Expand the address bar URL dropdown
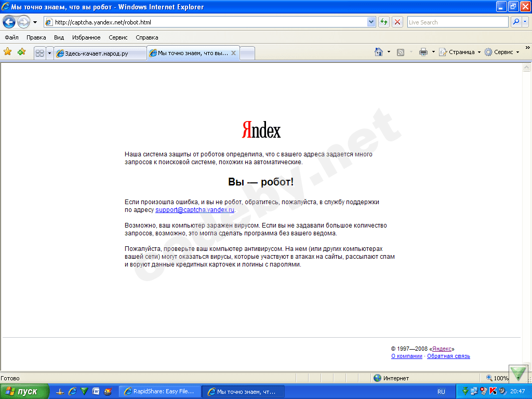This screenshot has height=399, width=532. pyautogui.click(x=371, y=22)
